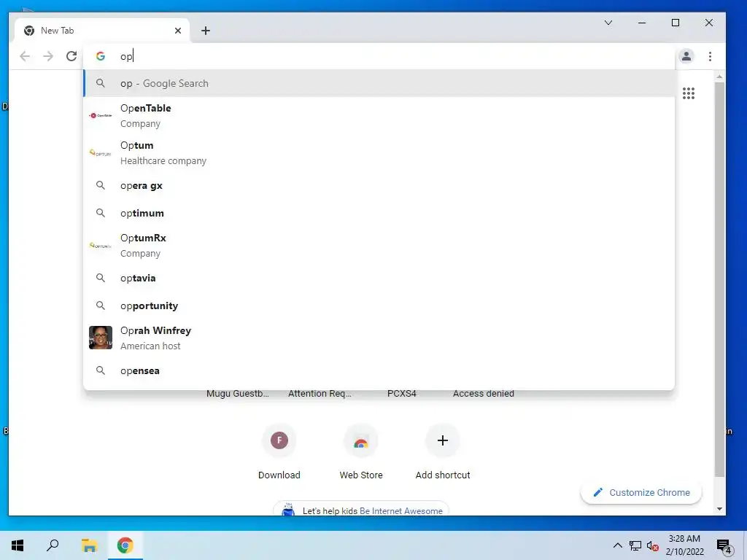Choose the 'optimum' suggestion
The height and width of the screenshot is (560, 747).
point(379,214)
